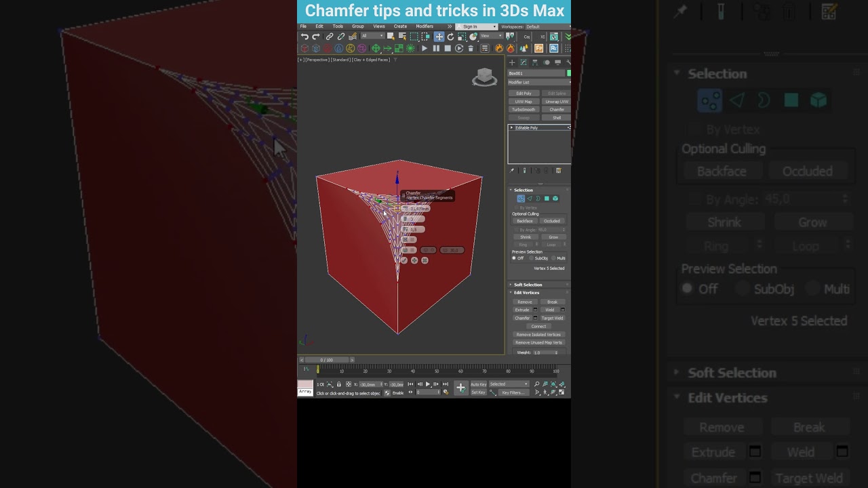Click the Target Weld button
This screenshot has height=488, width=868.
552,318
